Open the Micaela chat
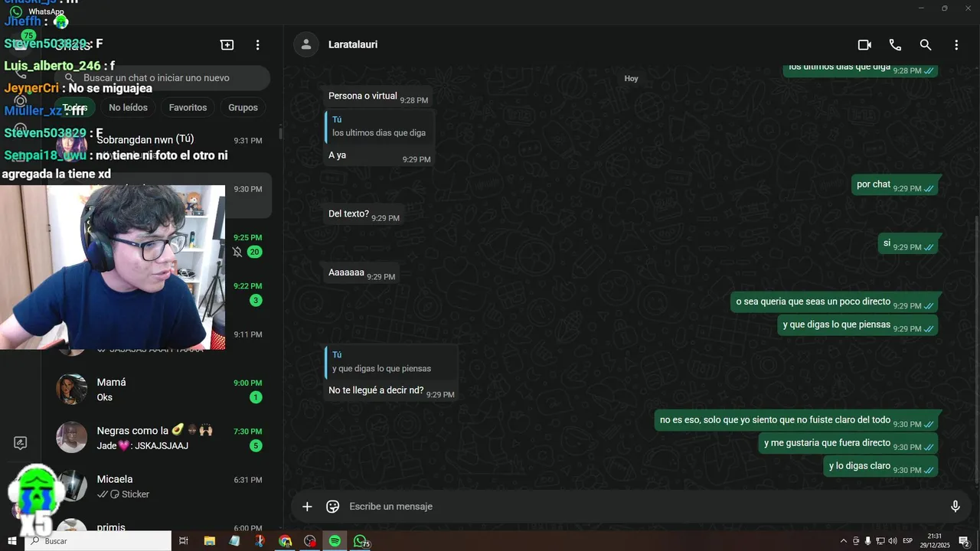980x551 pixels. click(163, 486)
